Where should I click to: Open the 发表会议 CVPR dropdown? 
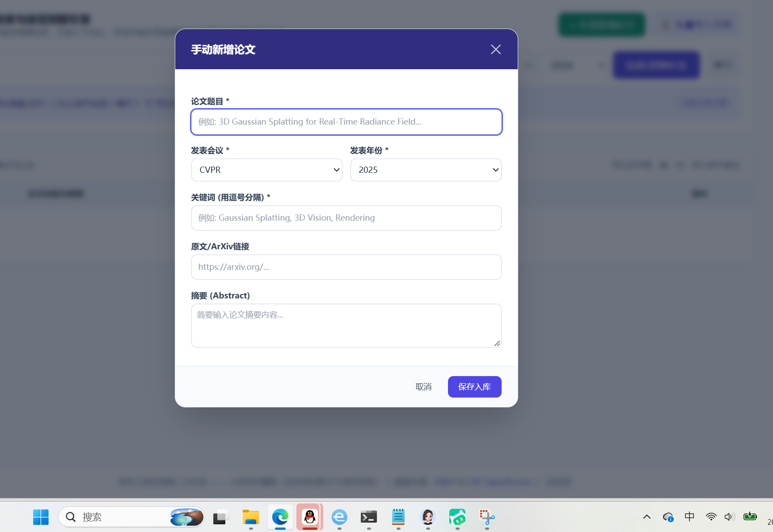(x=266, y=170)
